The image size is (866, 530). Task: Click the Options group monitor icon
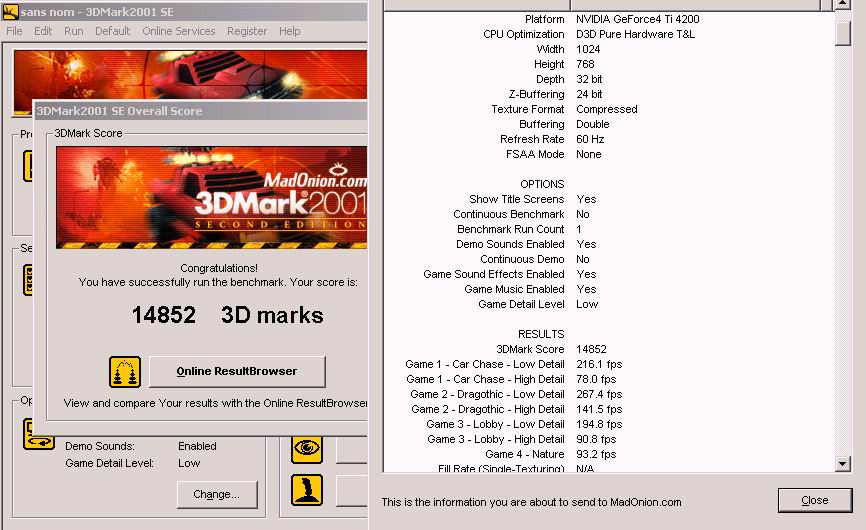[38, 434]
